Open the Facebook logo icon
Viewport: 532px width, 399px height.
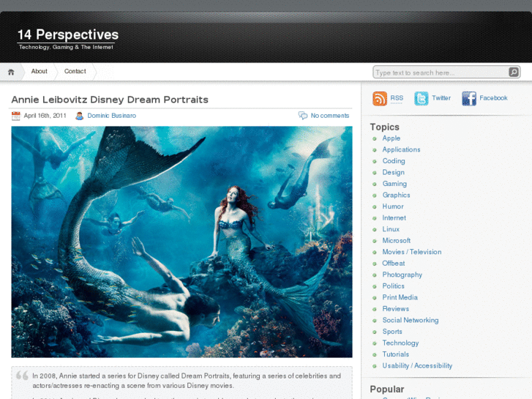(x=469, y=99)
